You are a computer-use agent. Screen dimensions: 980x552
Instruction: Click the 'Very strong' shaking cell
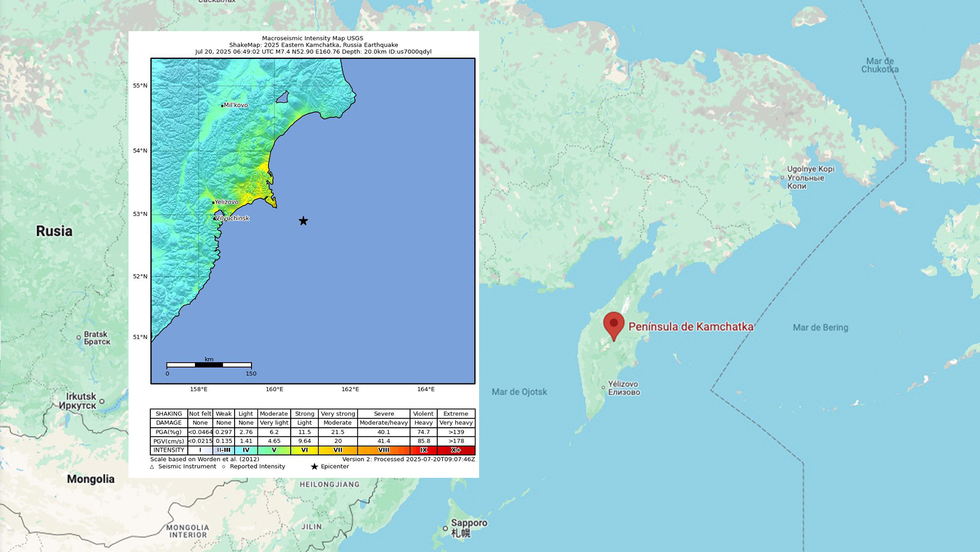pos(338,414)
